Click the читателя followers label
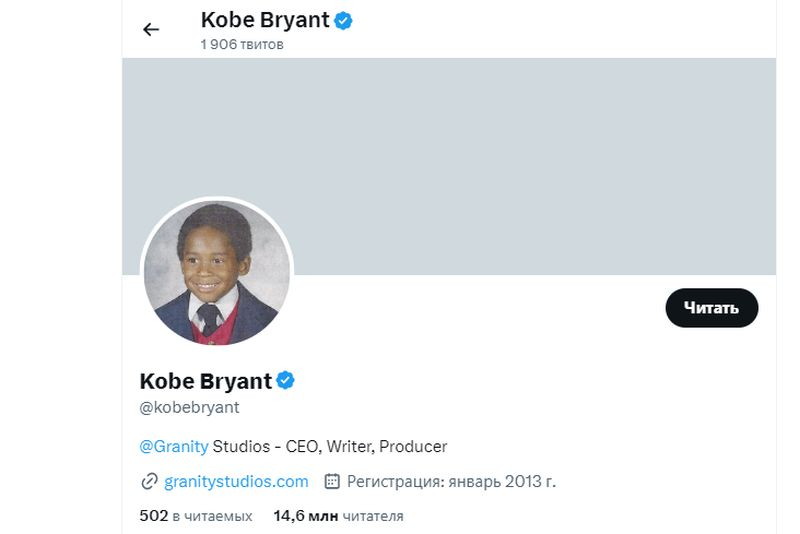 (x=373, y=516)
